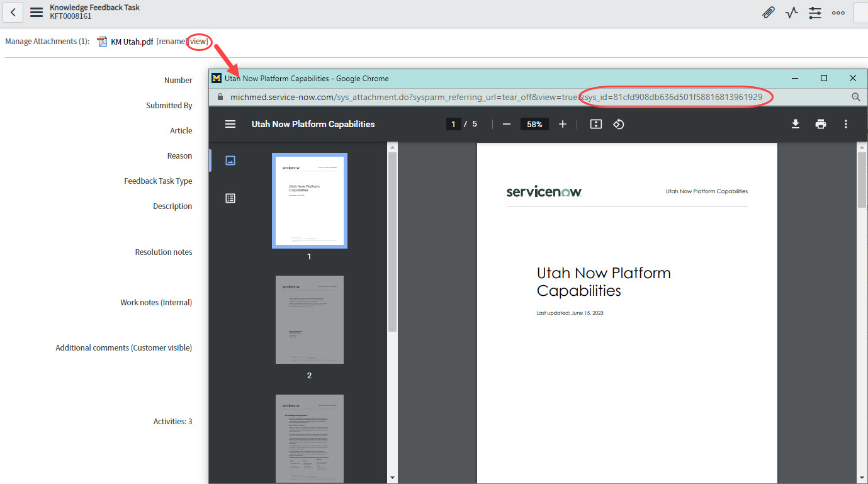Rotate the PDF page
The image size is (868, 484).
[x=618, y=124]
